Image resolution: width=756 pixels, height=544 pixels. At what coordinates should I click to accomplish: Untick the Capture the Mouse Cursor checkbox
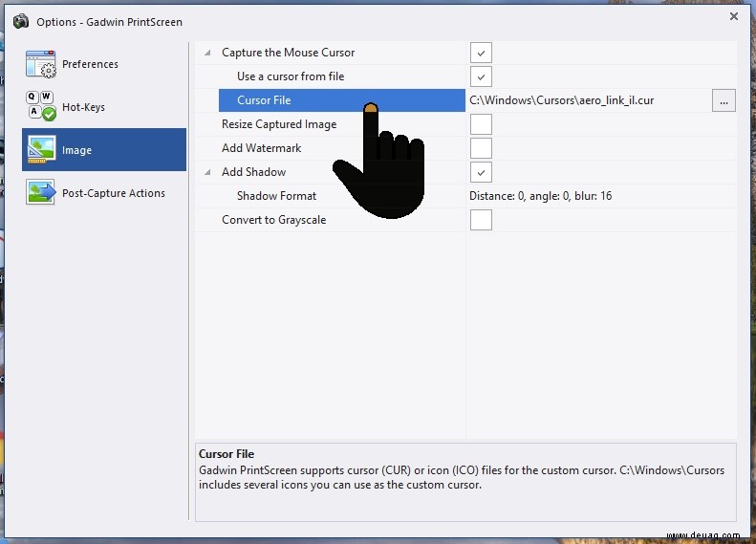click(x=481, y=53)
